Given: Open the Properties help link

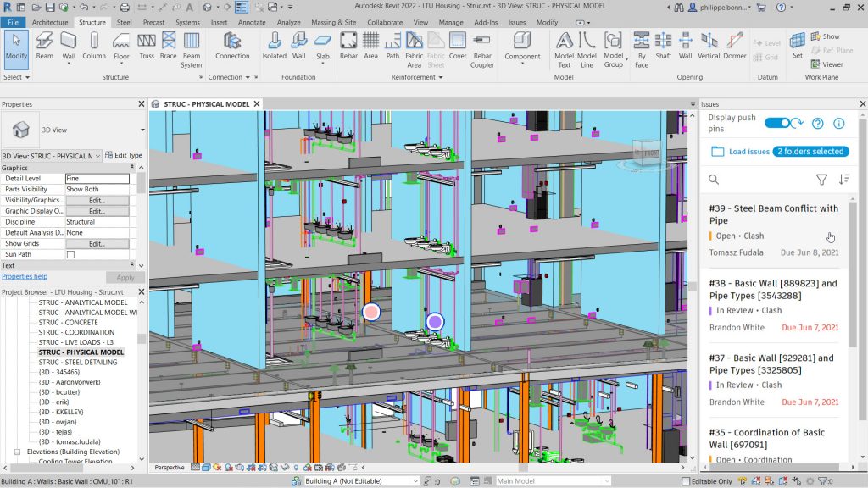Looking at the screenshot, I should pyautogui.click(x=25, y=276).
